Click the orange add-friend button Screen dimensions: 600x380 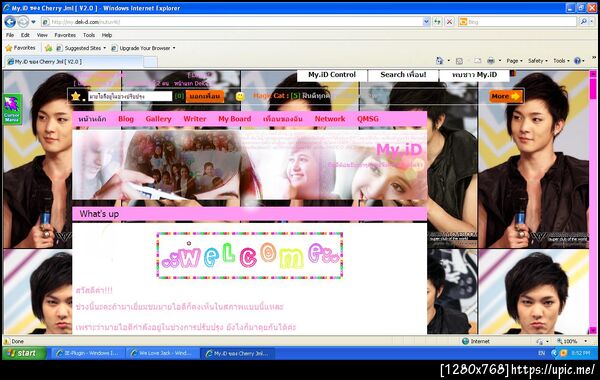click(x=205, y=96)
